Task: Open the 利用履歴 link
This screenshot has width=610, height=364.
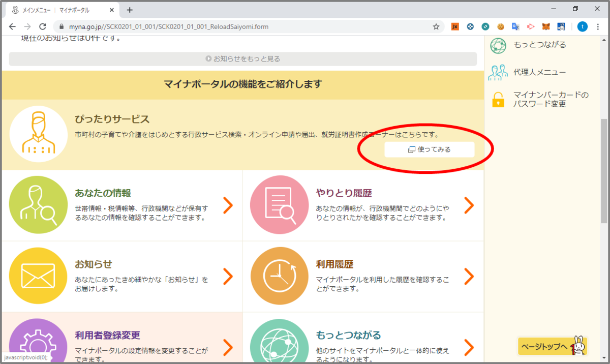Action: [334, 264]
